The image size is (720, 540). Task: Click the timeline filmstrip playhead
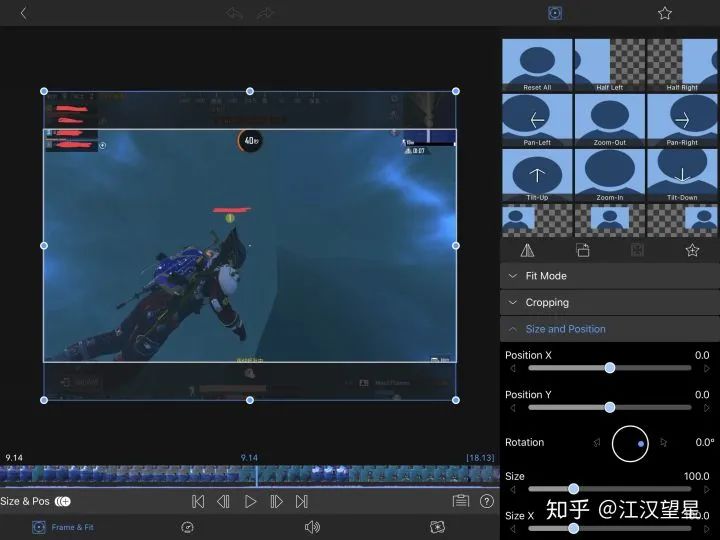coord(257,476)
